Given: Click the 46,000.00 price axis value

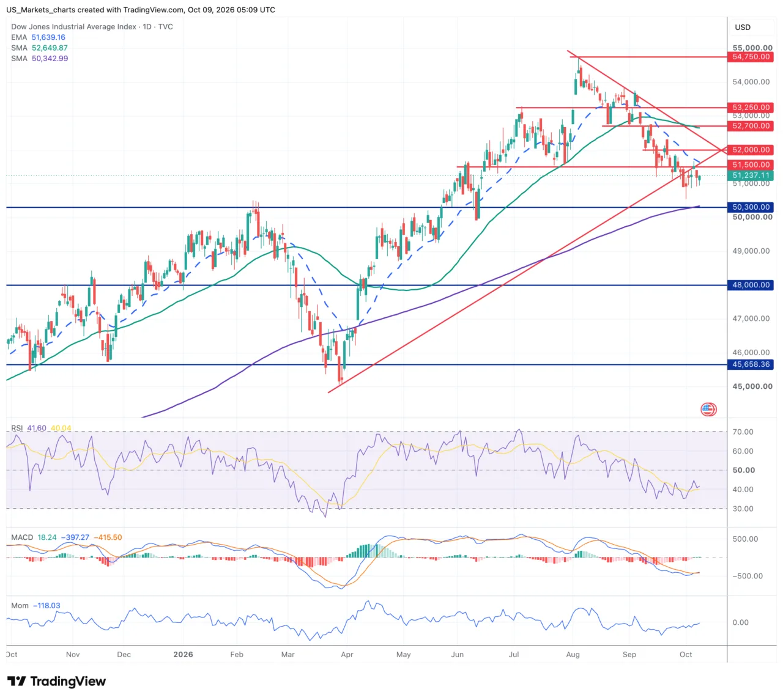Looking at the screenshot, I should click(x=751, y=352).
